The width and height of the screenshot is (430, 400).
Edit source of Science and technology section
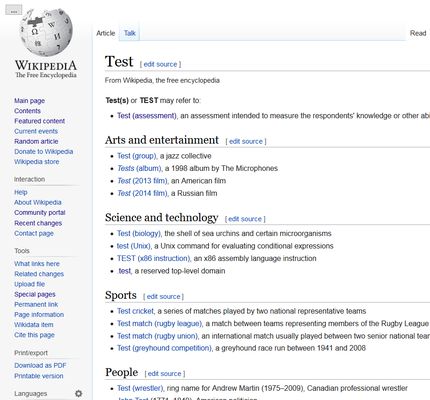(245, 219)
